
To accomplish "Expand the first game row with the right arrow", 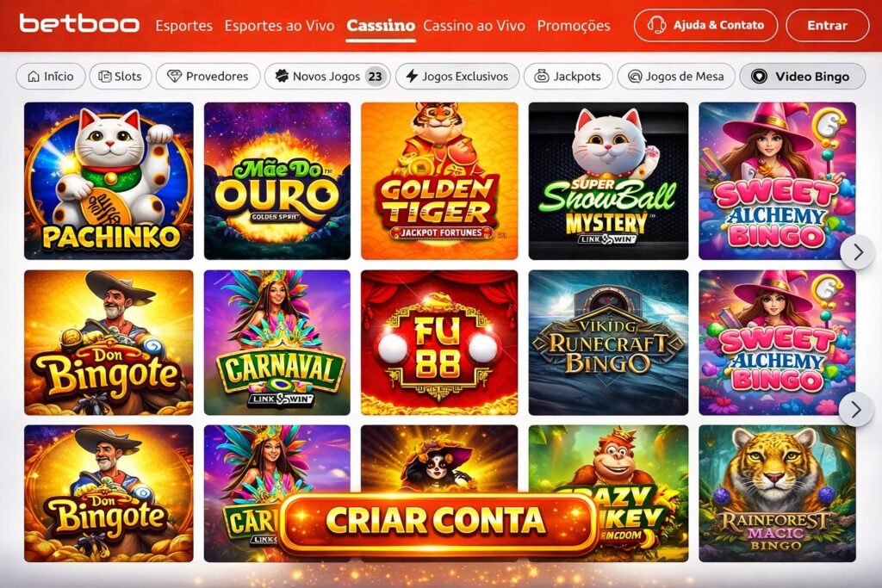I will 857,252.
